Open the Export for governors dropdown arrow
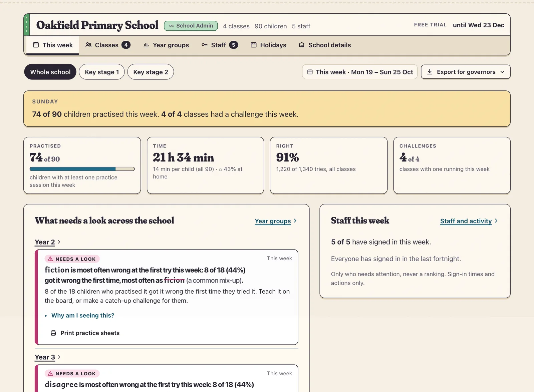The image size is (534, 392). pos(502,72)
